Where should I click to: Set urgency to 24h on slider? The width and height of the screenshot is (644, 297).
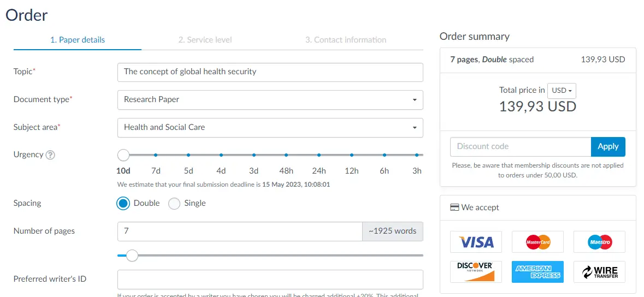pos(318,155)
